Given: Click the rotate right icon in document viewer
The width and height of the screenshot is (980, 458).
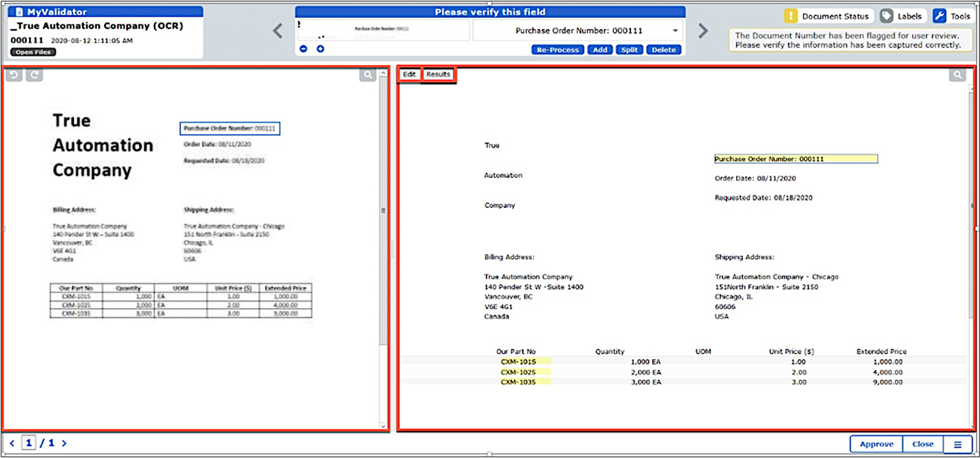Looking at the screenshot, I should click(x=35, y=75).
